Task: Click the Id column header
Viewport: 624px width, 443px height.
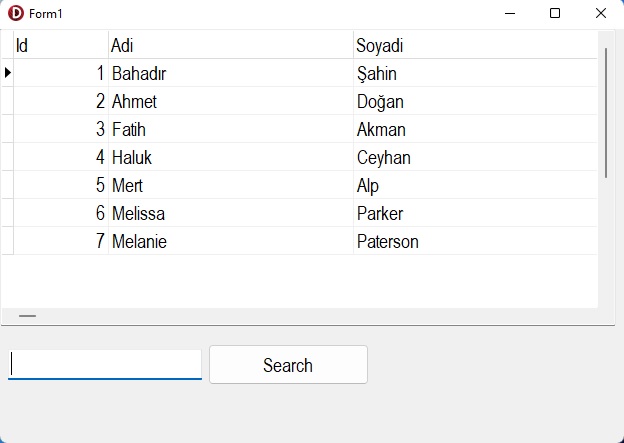Action: pos(60,46)
